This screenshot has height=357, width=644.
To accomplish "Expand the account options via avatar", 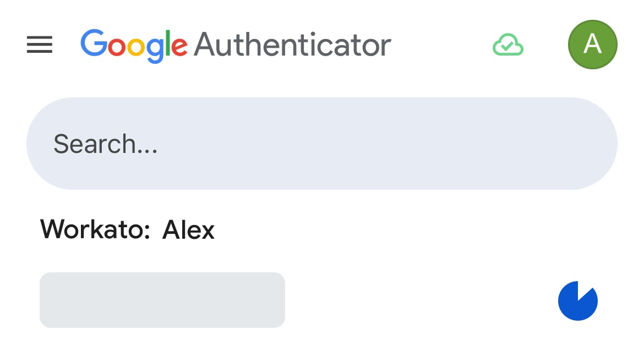I will tap(593, 45).
